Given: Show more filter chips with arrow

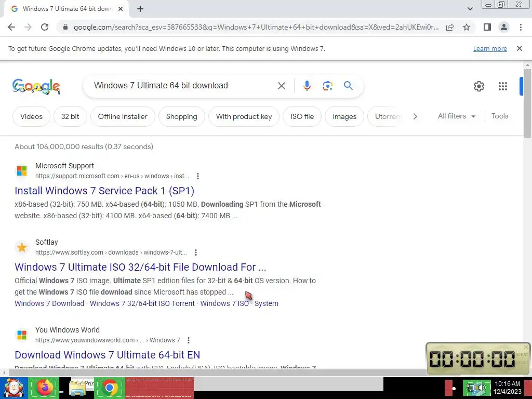Looking at the screenshot, I should [x=415, y=116].
